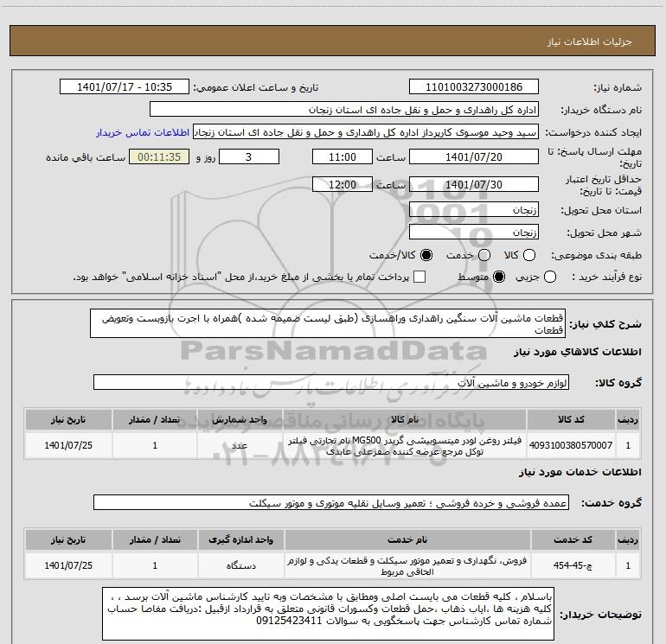Click the goods unit cell عدد

point(240,445)
